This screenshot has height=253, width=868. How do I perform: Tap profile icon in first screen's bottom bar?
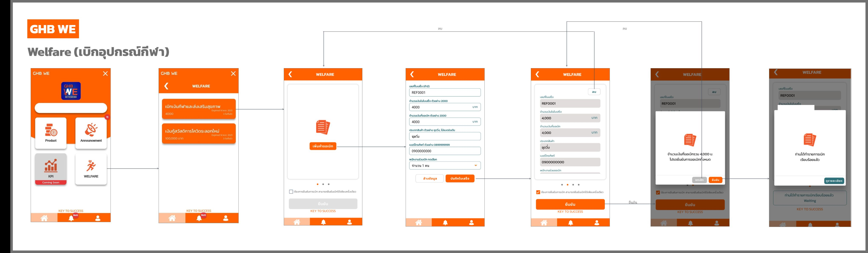(98, 218)
